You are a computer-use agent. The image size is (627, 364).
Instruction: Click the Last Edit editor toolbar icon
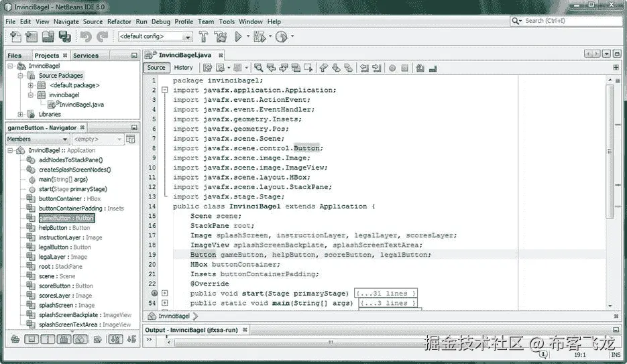[x=207, y=68]
